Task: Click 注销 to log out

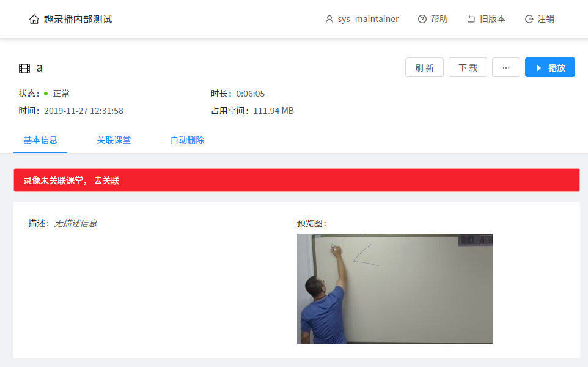Action: click(540, 19)
